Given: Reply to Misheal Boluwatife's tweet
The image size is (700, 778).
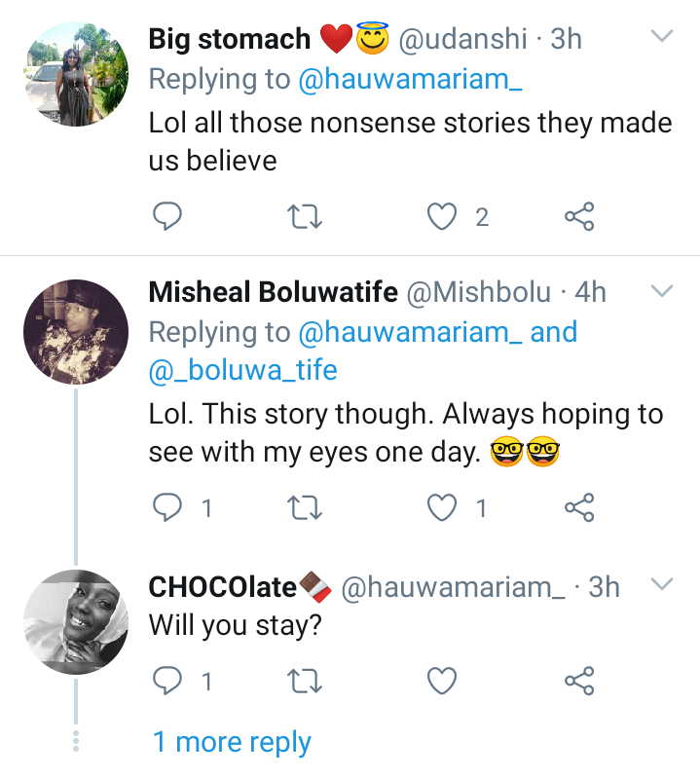Looking at the screenshot, I should [x=168, y=507].
